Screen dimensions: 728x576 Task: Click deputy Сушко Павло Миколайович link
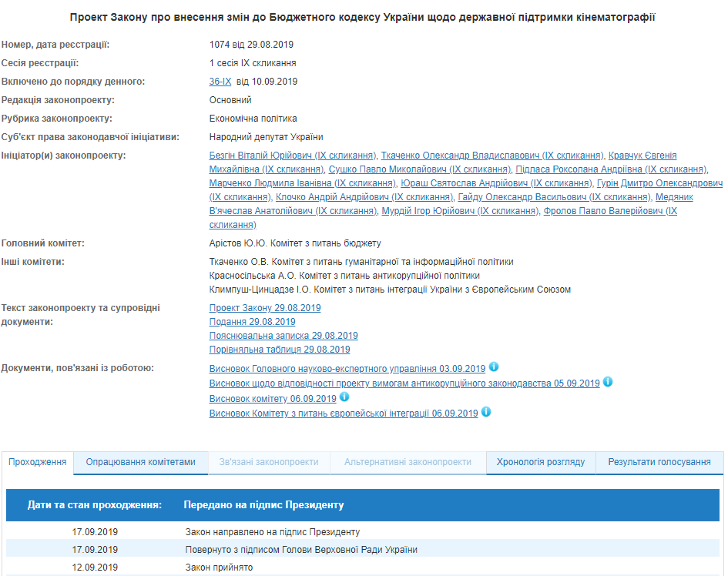(x=419, y=169)
